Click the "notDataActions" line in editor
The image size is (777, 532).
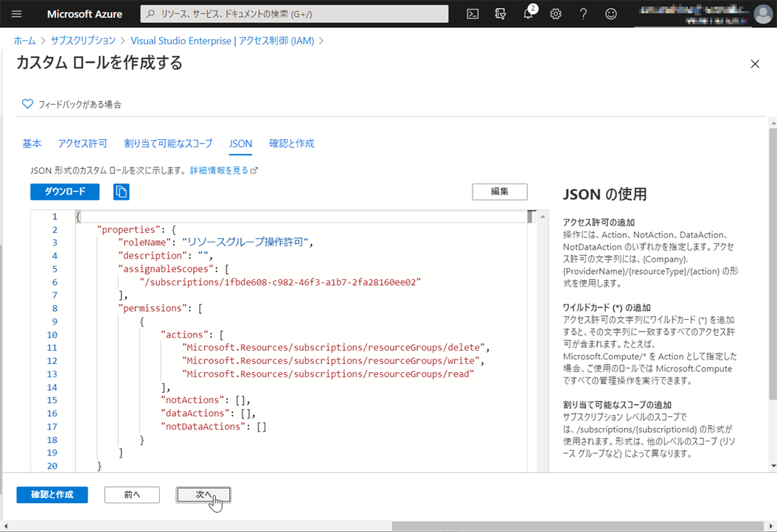(x=213, y=427)
